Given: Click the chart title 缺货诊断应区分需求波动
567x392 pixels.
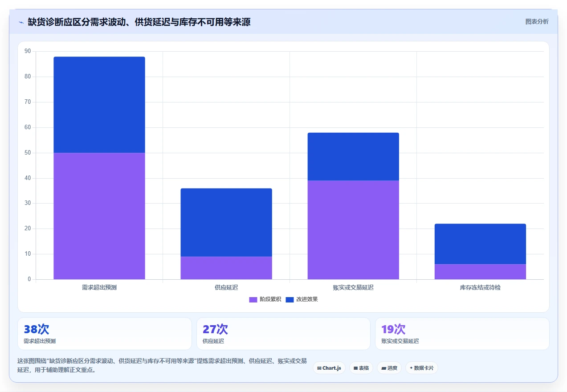Looking at the screenshot, I should pos(139,22).
